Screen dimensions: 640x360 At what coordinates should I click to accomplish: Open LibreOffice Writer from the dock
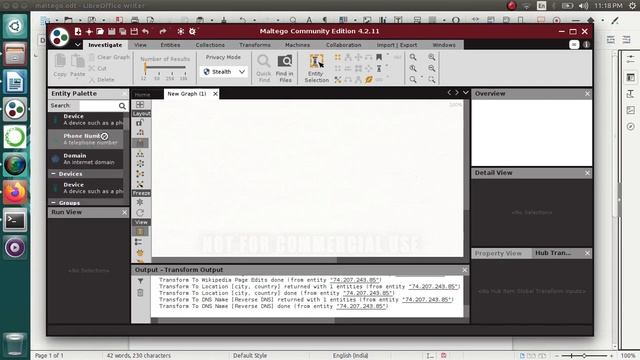click(15, 82)
